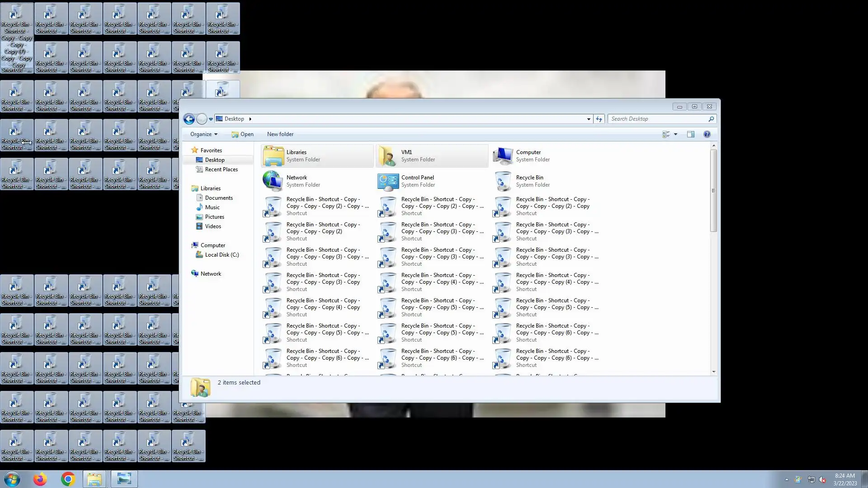Launch Firefox from the taskbar
868x488 pixels.
40,479
